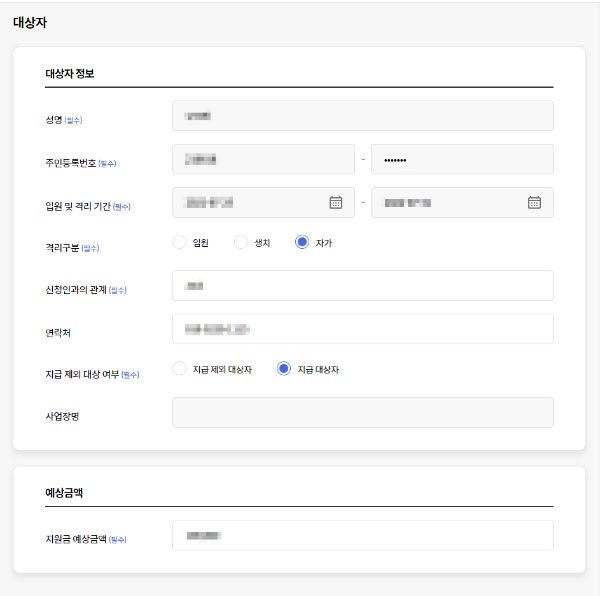Click the 대상자 정보 section heading
The image size is (600, 596).
point(70,73)
